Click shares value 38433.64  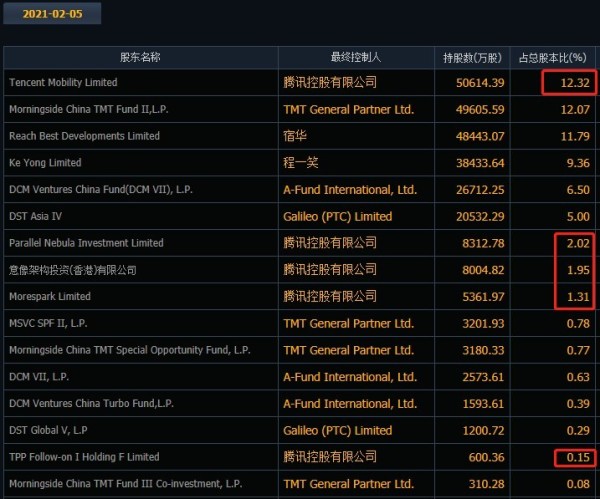(x=480, y=163)
